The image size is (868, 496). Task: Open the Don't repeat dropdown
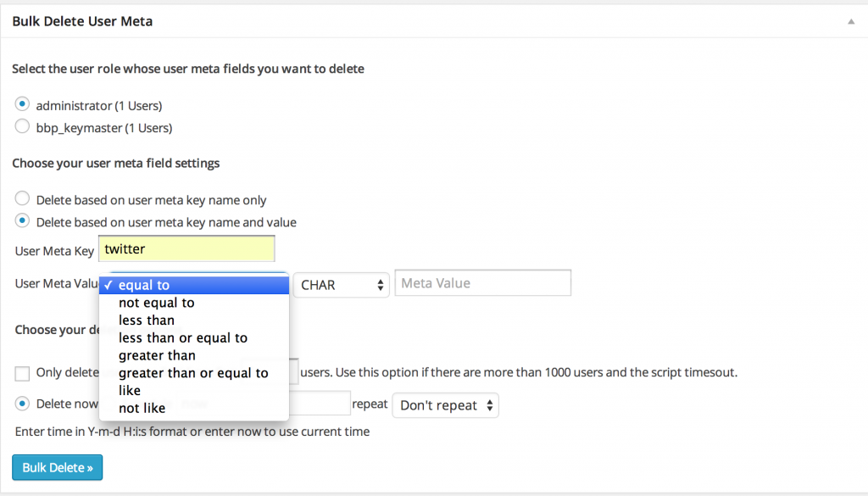pos(445,405)
